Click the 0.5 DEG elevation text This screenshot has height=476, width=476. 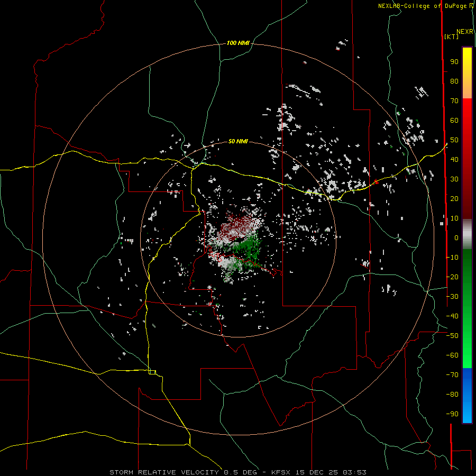click(x=240, y=472)
